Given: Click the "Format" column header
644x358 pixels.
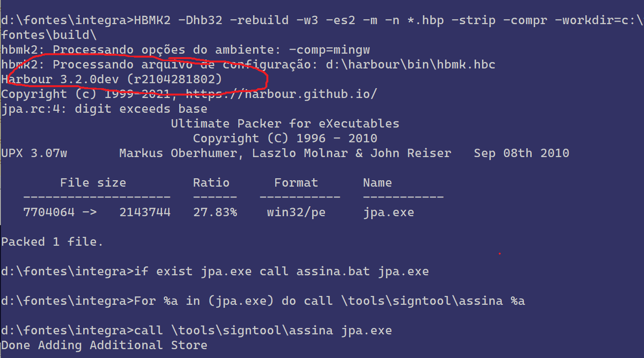Looking at the screenshot, I should (296, 183).
